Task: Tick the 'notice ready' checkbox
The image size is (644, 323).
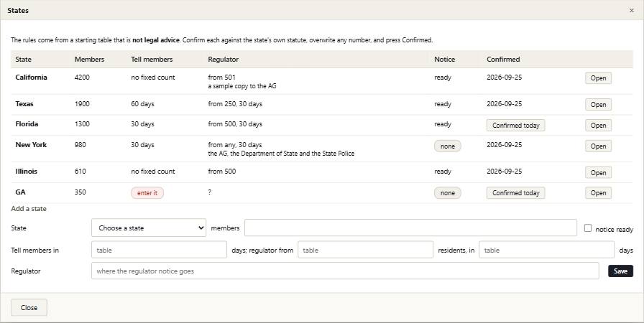Action: click(x=588, y=228)
